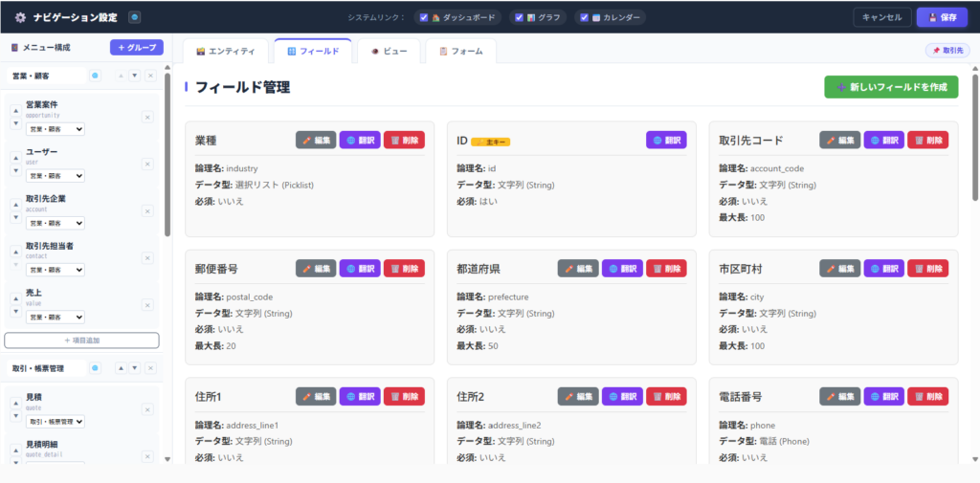Delete the 業種 field

point(405,140)
